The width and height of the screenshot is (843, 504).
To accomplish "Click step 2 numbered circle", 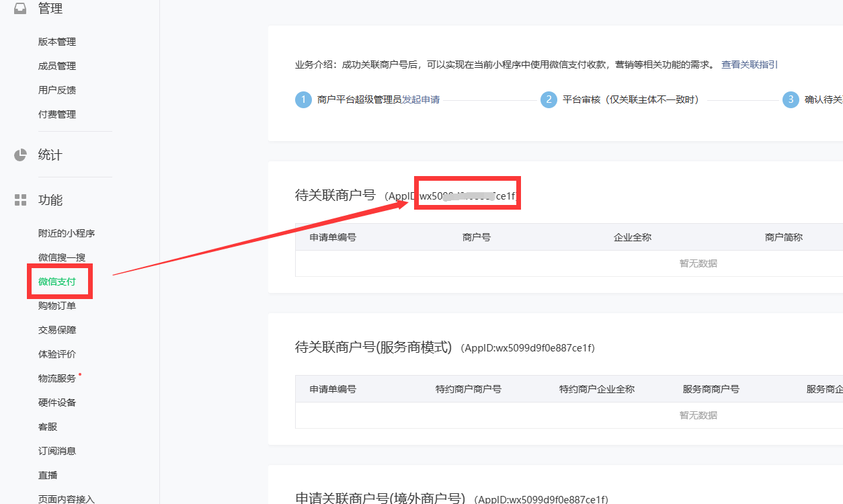I will coord(549,99).
